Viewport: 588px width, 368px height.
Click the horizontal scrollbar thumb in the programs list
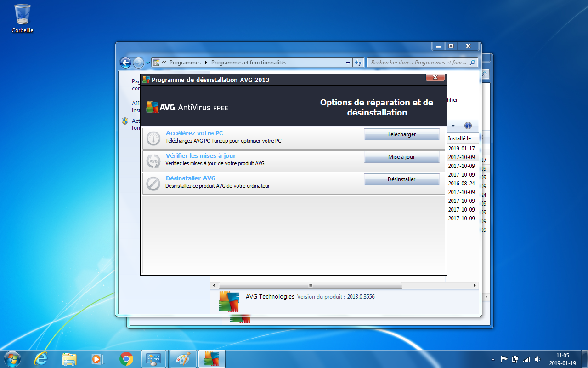(x=310, y=285)
